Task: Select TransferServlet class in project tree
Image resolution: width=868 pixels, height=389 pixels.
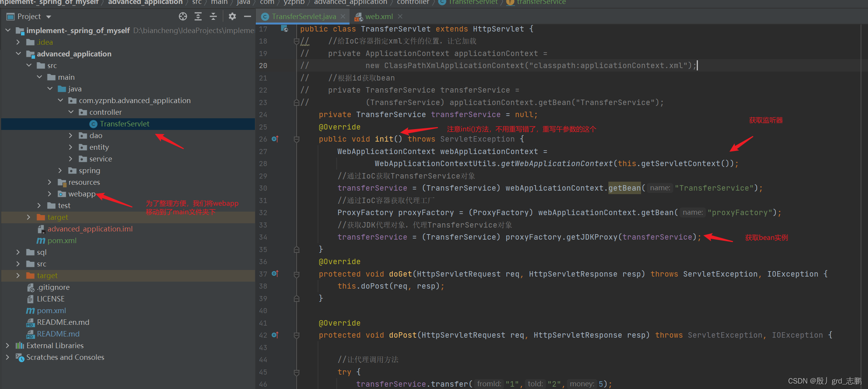Action: [x=125, y=124]
